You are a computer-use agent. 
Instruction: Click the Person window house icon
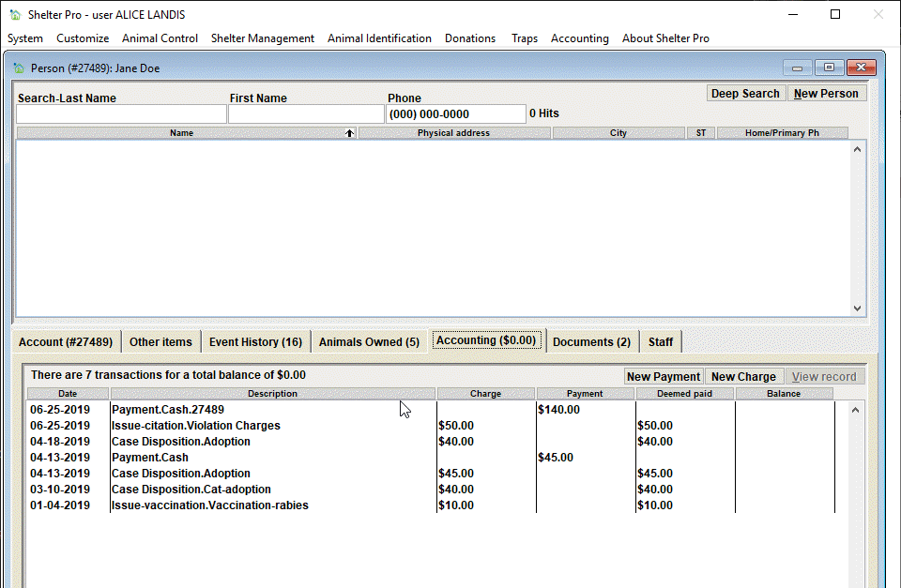click(19, 68)
